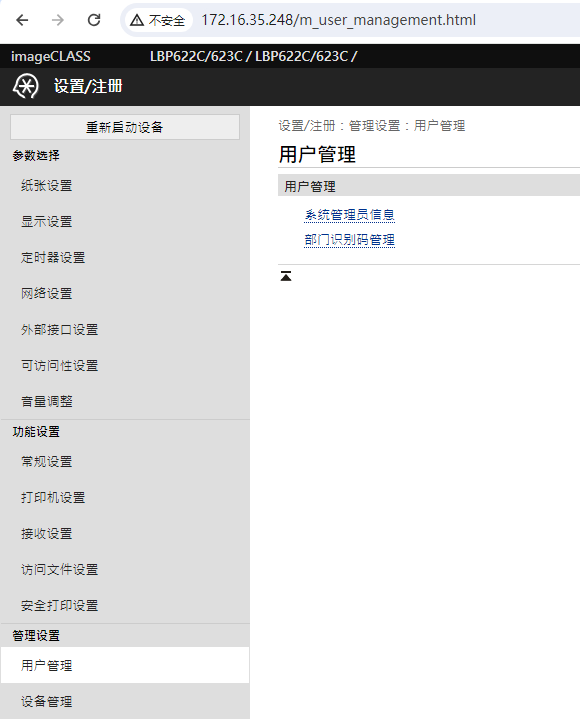Click the 参数选择 section heading
Viewport: 580px width, 719px height.
coord(36,155)
